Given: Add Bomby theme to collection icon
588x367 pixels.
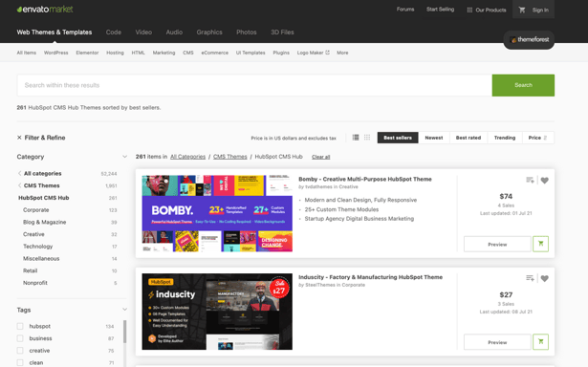Looking at the screenshot, I should pyautogui.click(x=530, y=181).
